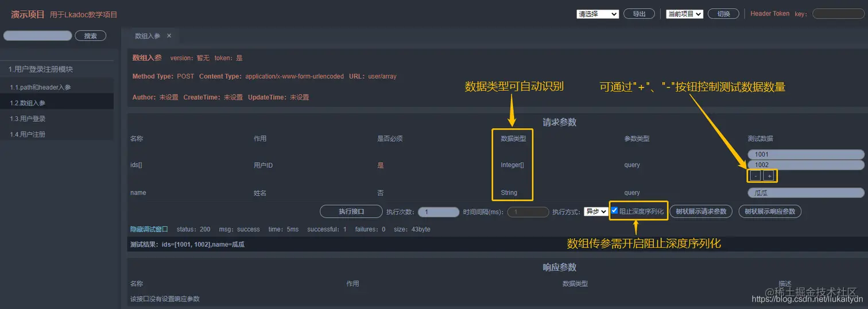This screenshot has width=868, height=309.
Task: Click test data field containing 1002
Action: point(806,165)
